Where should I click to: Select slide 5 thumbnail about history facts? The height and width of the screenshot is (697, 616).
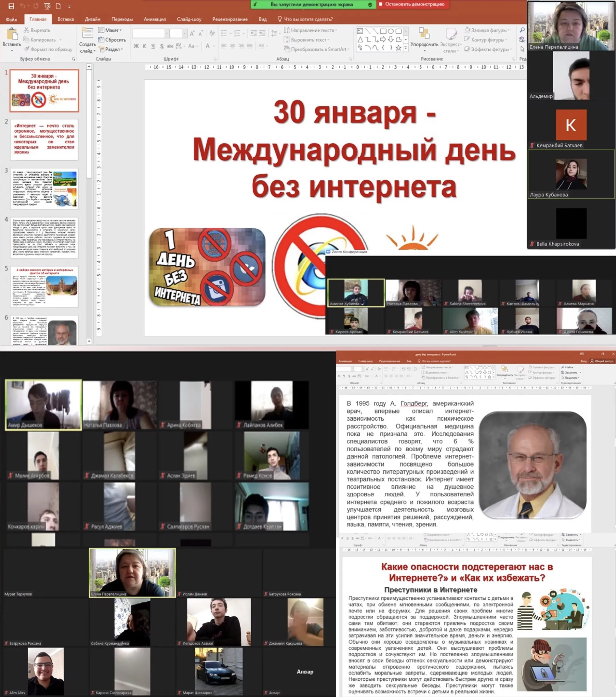(x=44, y=287)
